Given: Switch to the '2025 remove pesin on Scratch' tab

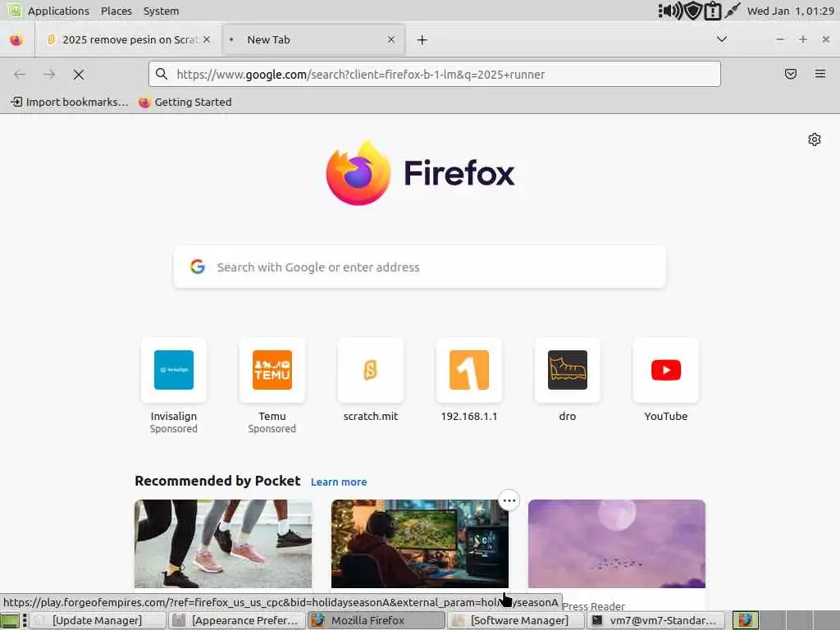Looking at the screenshot, I should [129, 39].
